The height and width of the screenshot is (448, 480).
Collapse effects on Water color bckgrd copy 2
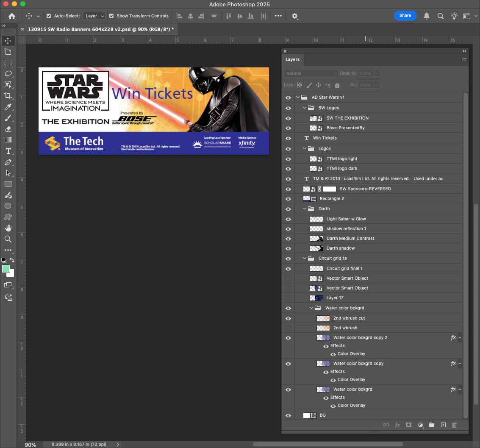click(460, 338)
